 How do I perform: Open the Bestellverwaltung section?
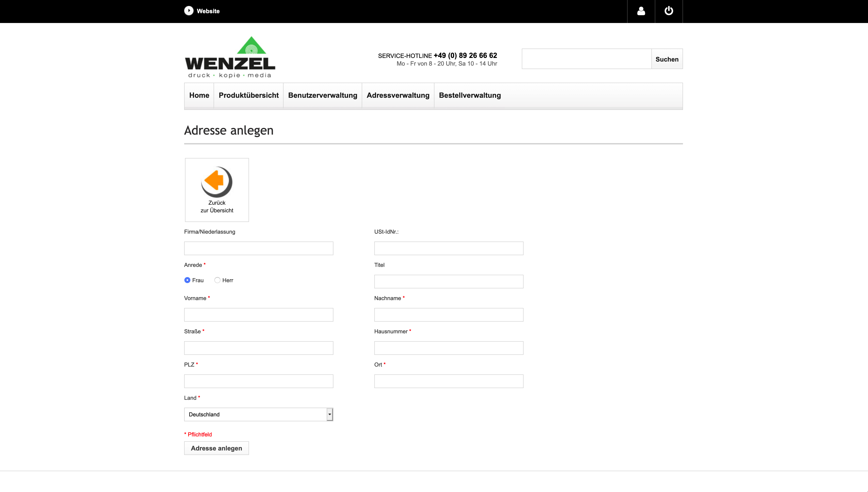[470, 95]
